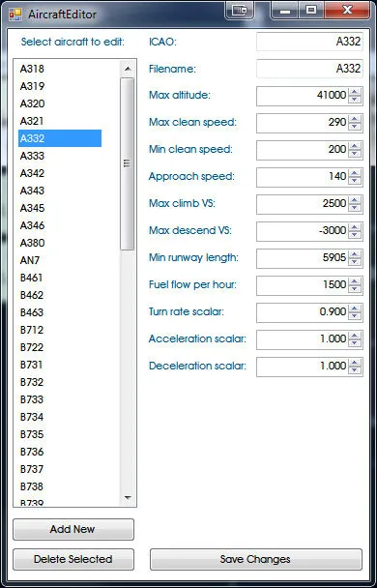Increase Min clean speed with up arrow

click(355, 146)
